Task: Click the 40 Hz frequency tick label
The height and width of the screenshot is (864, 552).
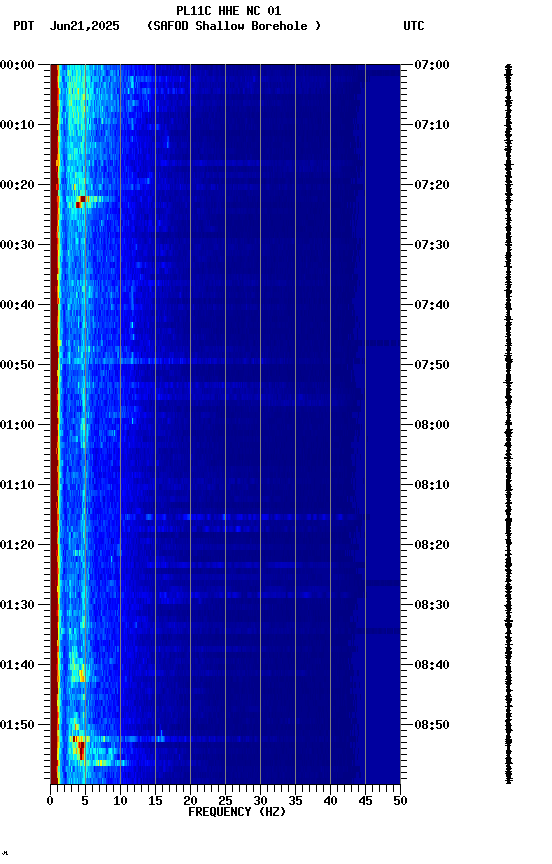Action: [331, 802]
